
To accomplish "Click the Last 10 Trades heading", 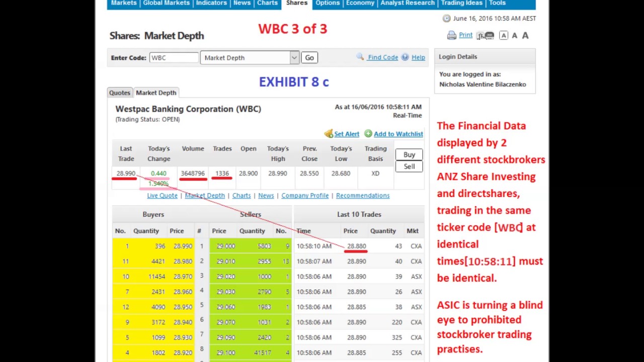I will [359, 215].
